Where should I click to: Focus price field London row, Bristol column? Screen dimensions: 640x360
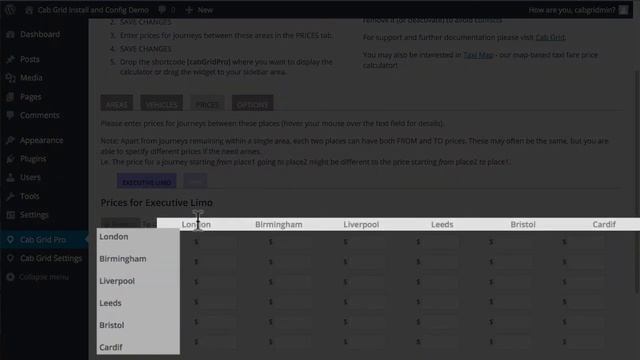tap(512, 242)
